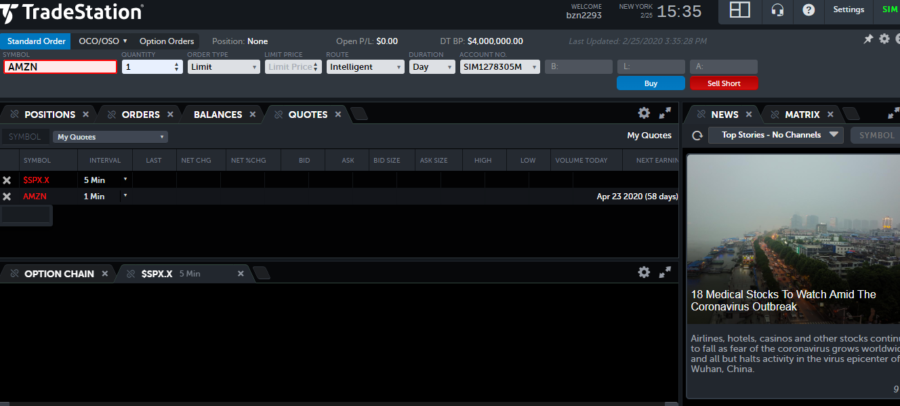Image resolution: width=900 pixels, height=406 pixels.
Task: Open the help question mark icon
Action: pos(809,10)
